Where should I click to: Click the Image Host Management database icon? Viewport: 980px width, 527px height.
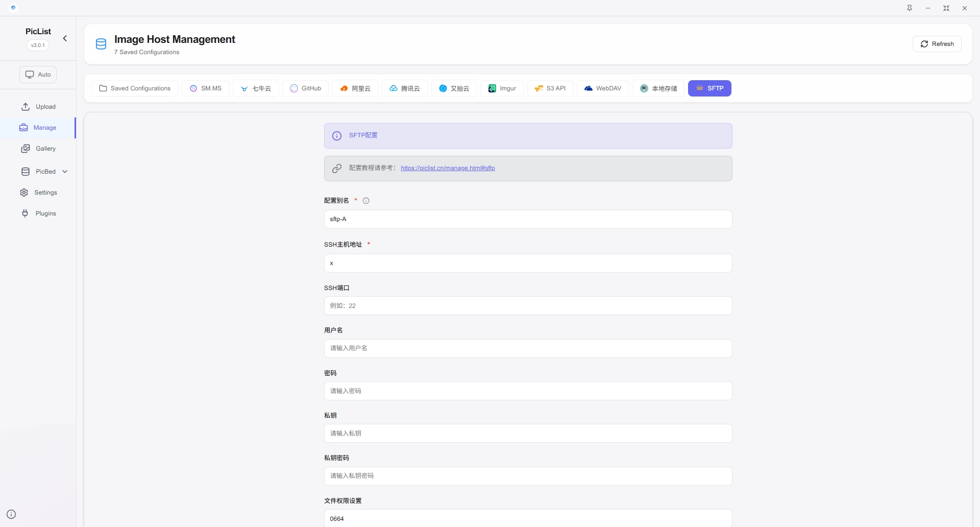(x=101, y=44)
